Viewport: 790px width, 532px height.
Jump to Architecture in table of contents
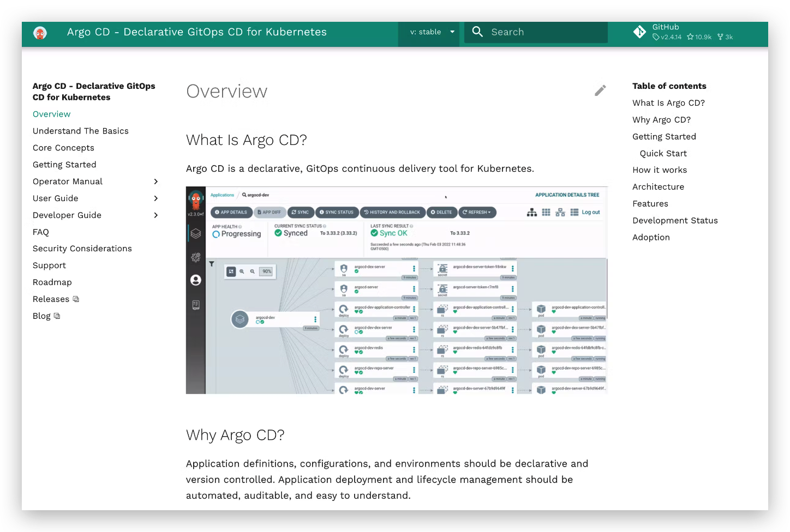[x=658, y=186]
